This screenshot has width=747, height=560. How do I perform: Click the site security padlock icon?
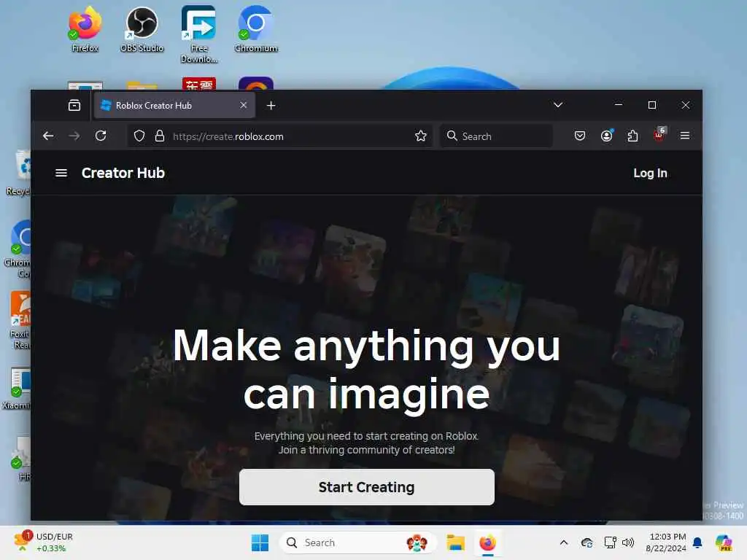click(x=160, y=136)
